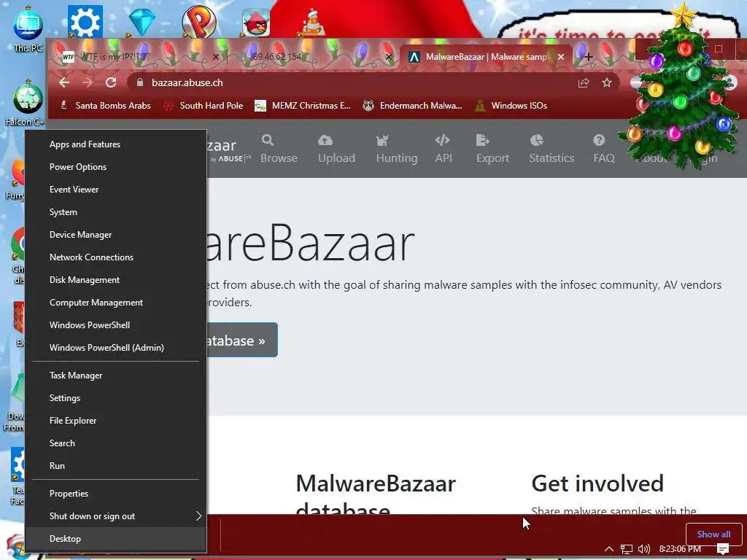Bookmark this page with star icon

point(606,83)
